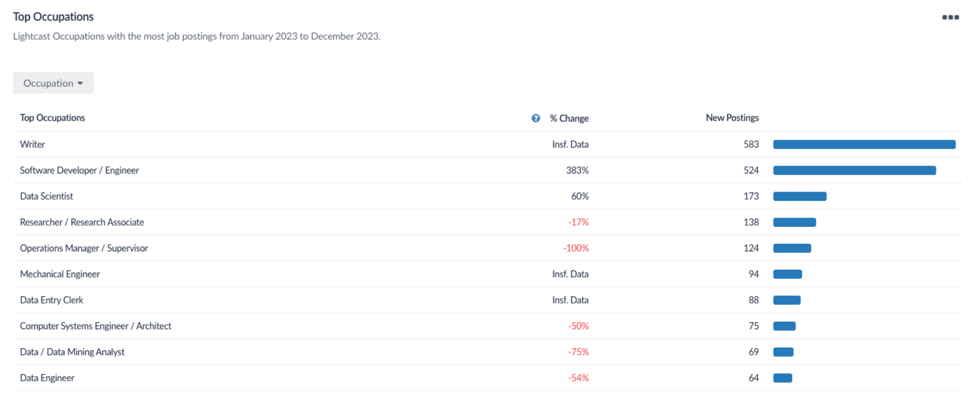Click the % Change help question icon
The width and height of the screenshot is (980, 396).
pyautogui.click(x=536, y=118)
